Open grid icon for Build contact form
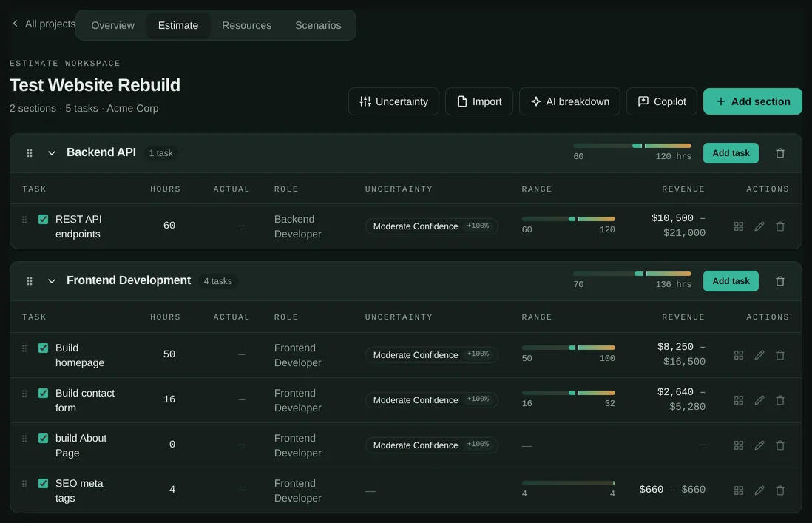The image size is (812, 523). point(739,400)
